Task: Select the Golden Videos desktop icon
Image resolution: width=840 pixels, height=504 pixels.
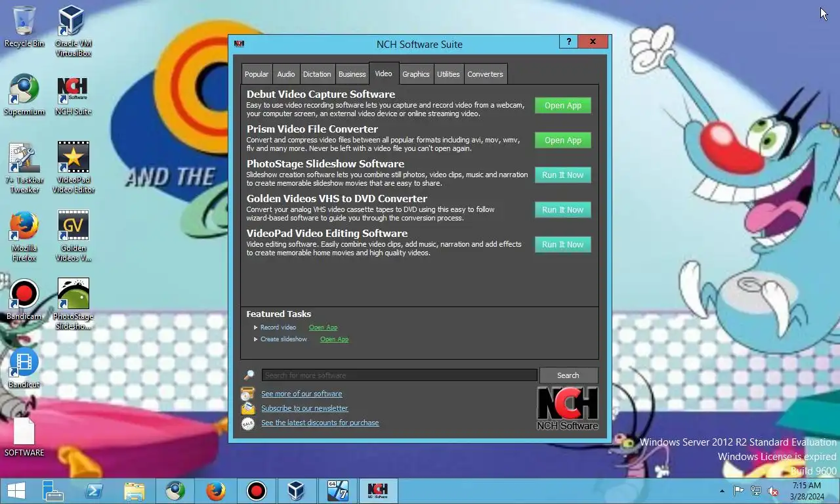Action: point(73,236)
